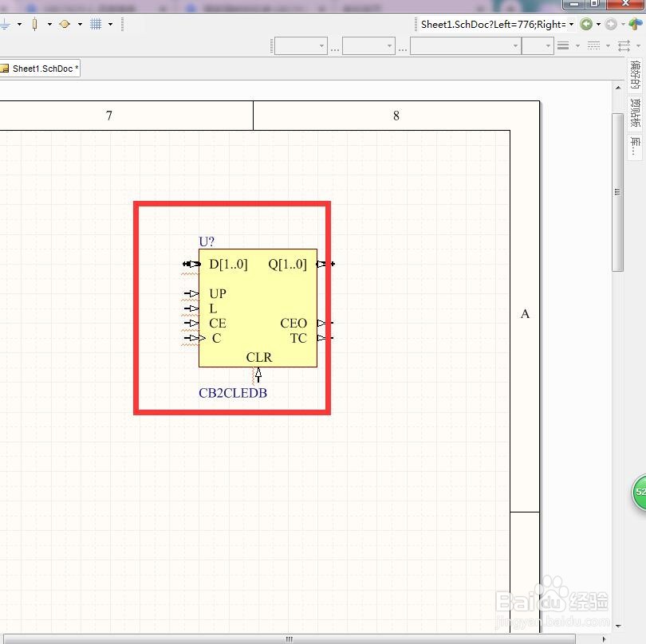Click the CLR pin label
The width and height of the screenshot is (646, 644).
pos(259,357)
